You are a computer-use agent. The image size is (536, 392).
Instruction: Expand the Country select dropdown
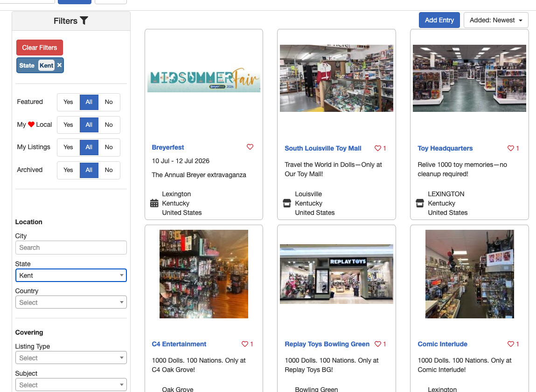tap(71, 303)
